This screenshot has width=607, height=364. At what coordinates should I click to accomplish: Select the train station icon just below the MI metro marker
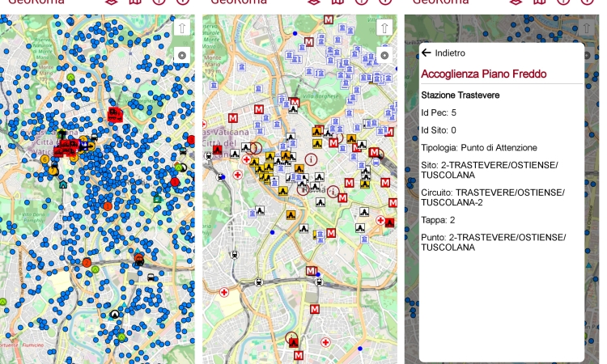(319, 282)
